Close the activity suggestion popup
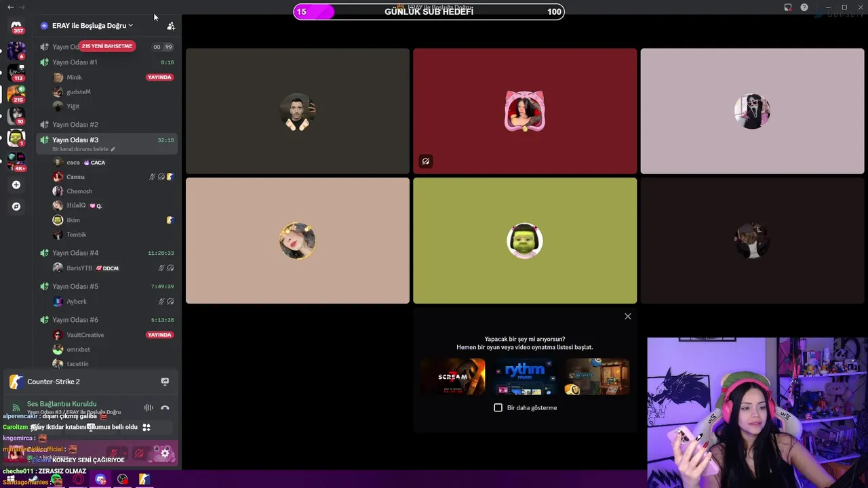Screen dimensions: 868x488 click(628, 317)
